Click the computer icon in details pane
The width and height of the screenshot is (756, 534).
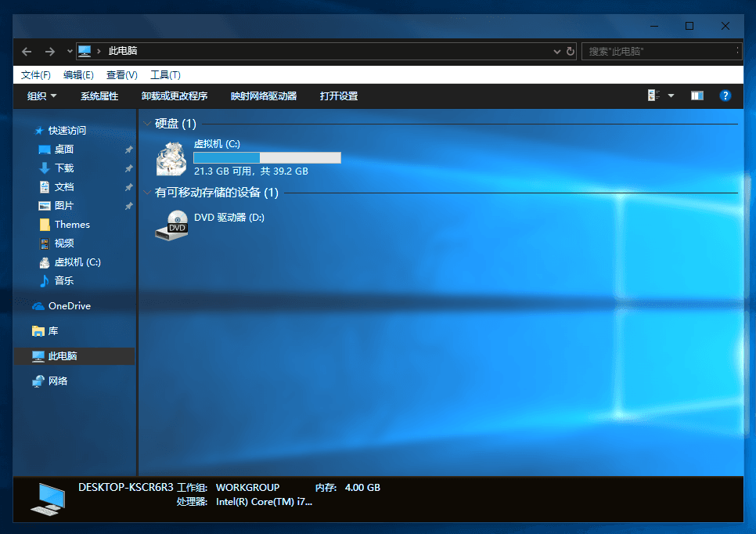click(x=48, y=499)
